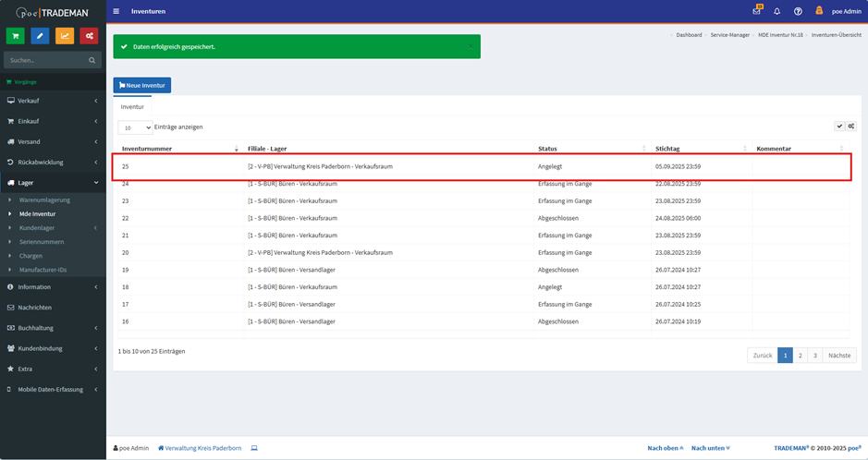
Task: Open Nachrichten in the sidebar
Action: [x=53, y=308]
